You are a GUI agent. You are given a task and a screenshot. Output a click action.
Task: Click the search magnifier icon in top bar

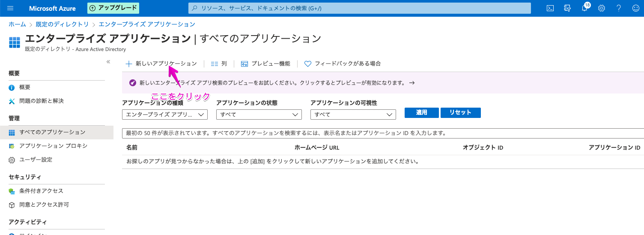(195, 8)
